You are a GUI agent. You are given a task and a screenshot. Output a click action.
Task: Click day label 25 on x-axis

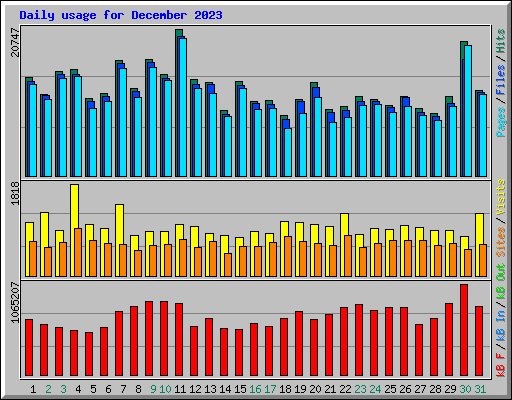click(x=390, y=389)
